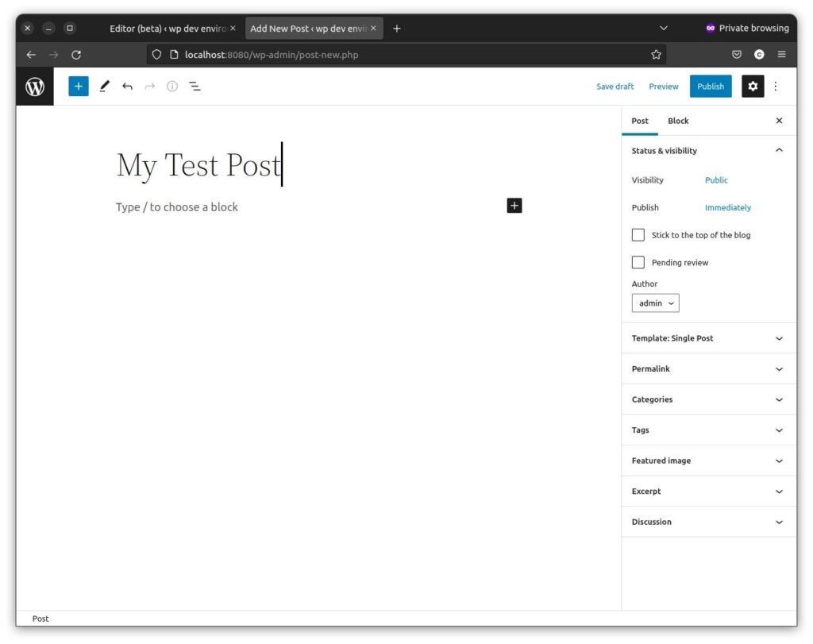Screen dimensions: 813x644
Task: Go forward in browser history
Action: tap(54, 55)
